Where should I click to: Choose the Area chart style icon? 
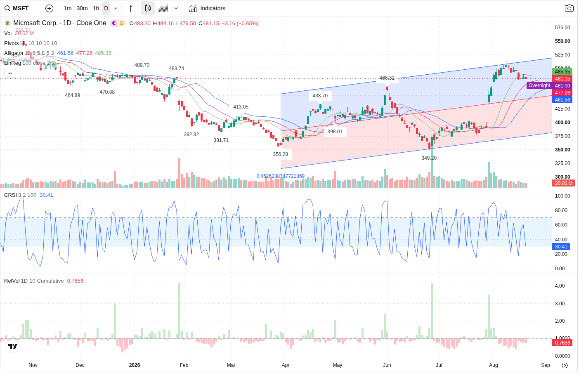click(x=163, y=8)
